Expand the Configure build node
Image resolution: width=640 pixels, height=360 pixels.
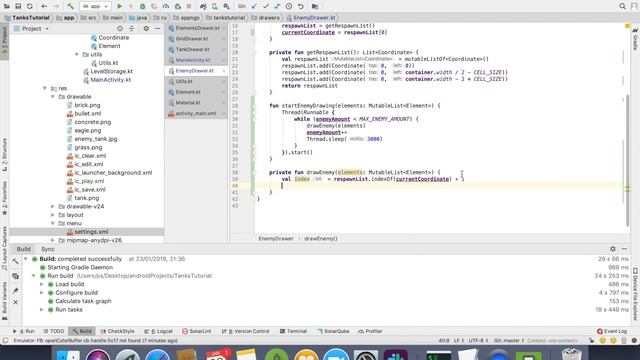[42, 293]
